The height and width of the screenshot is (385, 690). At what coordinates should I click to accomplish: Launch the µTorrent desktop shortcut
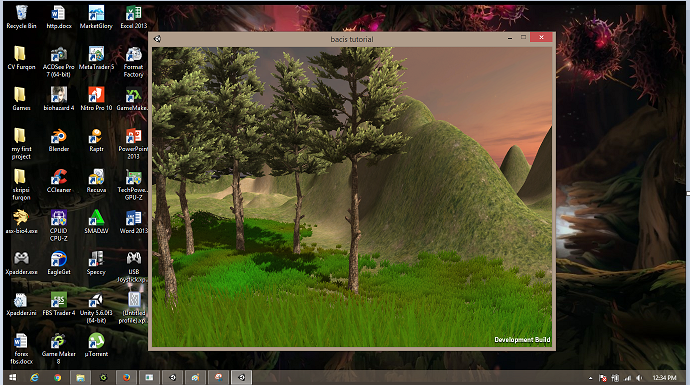[96, 345]
